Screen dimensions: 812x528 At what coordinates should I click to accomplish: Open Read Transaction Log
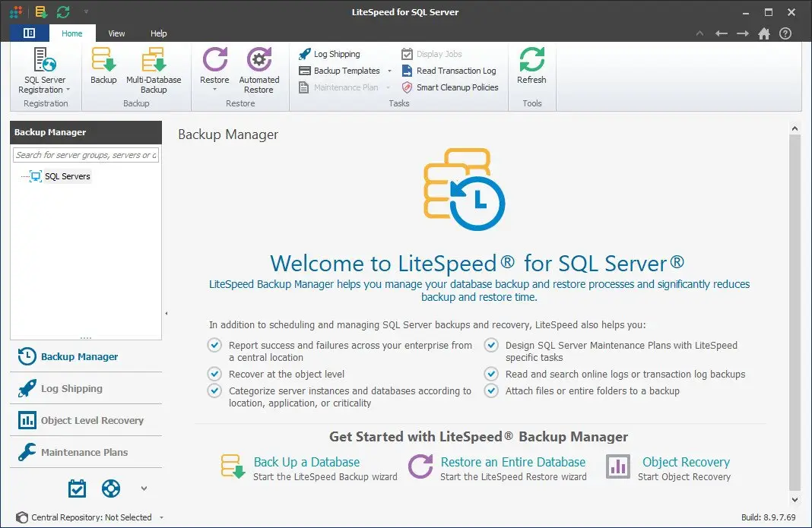pyautogui.click(x=449, y=71)
